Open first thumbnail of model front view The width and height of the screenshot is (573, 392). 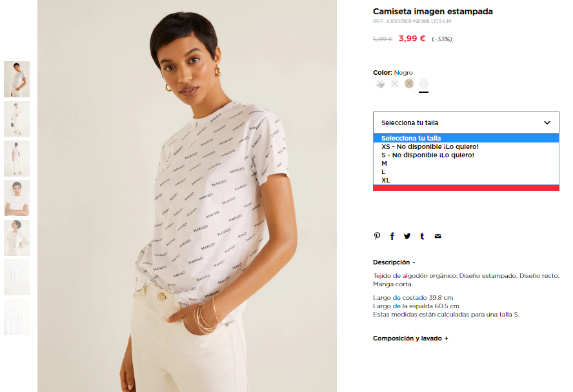17,79
